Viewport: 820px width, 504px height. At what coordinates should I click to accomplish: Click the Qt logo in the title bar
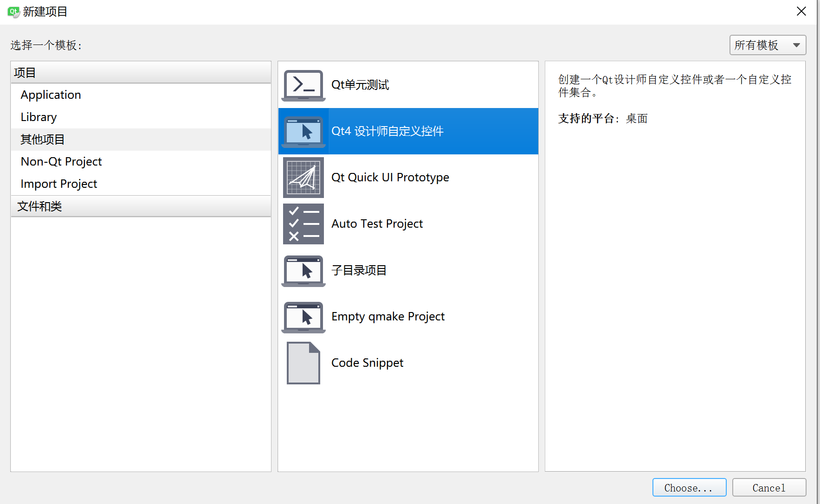coord(13,12)
